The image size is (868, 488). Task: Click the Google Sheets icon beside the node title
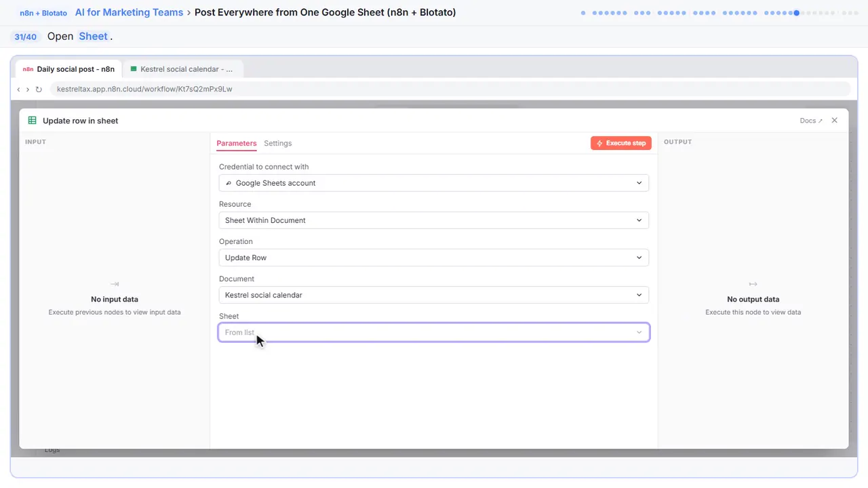[x=32, y=121]
